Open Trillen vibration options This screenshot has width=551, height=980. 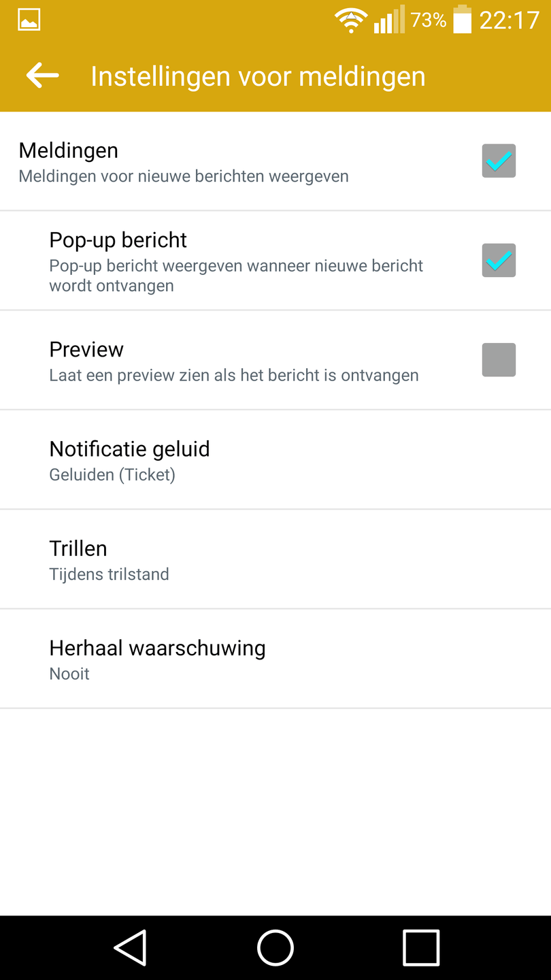[x=275, y=559]
